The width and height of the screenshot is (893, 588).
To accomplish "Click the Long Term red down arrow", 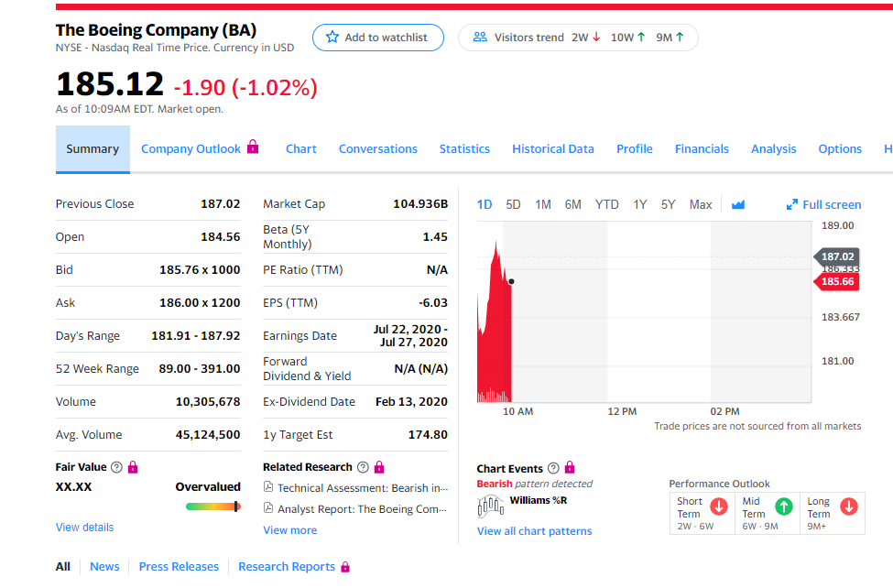I will [x=848, y=506].
